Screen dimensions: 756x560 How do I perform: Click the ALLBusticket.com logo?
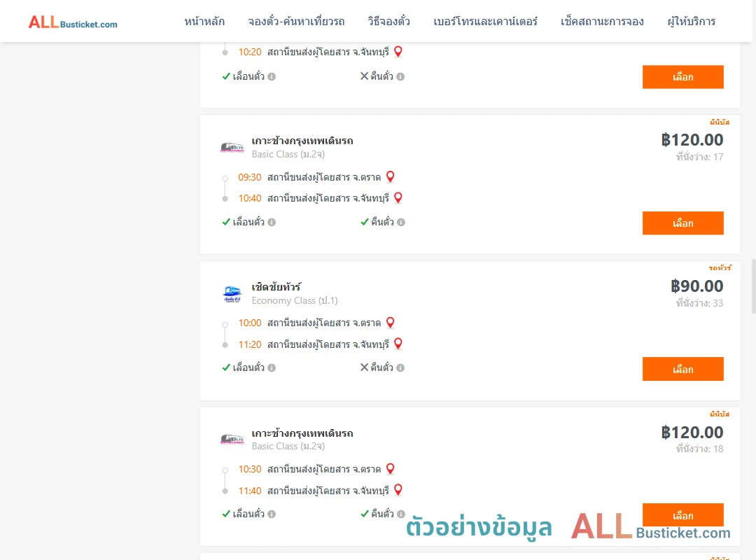[73, 22]
